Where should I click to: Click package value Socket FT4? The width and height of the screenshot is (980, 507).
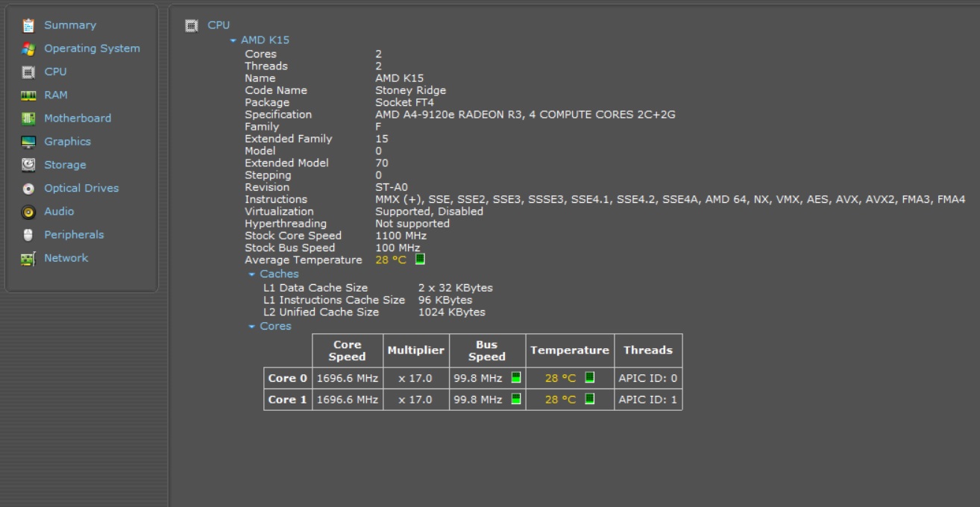tap(404, 102)
